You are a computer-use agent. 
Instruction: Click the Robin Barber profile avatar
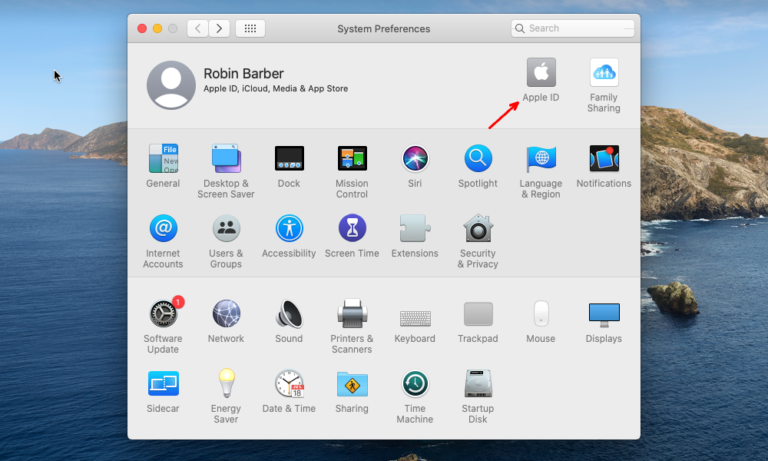click(171, 85)
